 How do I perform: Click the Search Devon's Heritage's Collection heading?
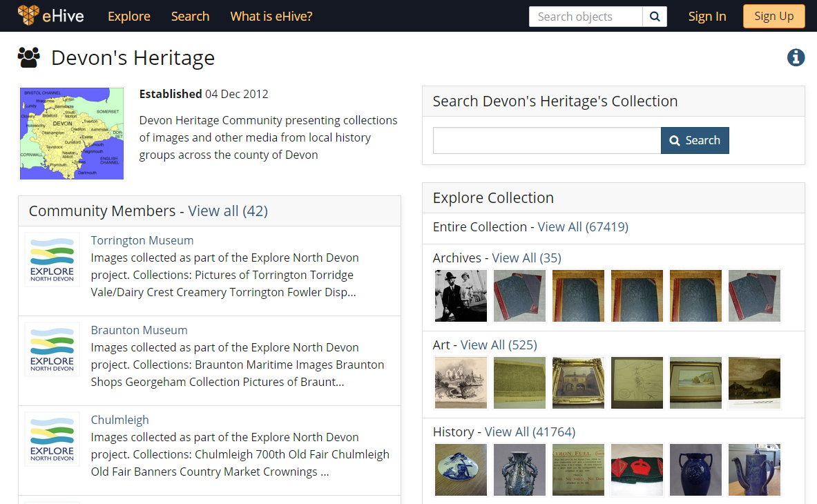pyautogui.click(x=555, y=101)
